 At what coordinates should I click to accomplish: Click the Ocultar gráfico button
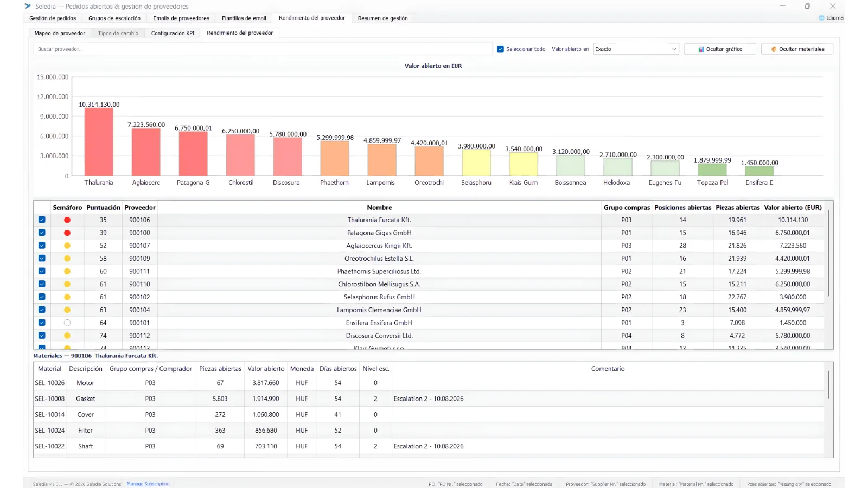(720, 49)
